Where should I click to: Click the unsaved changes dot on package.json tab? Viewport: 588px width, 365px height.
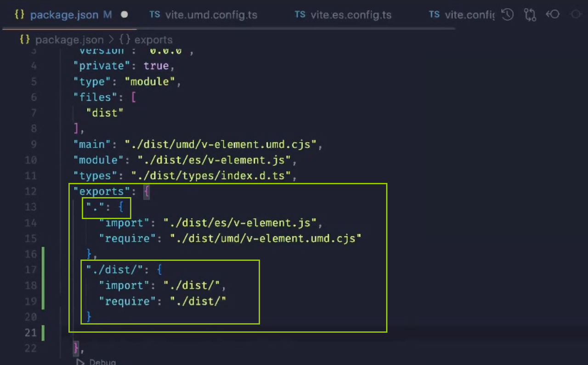(x=123, y=14)
